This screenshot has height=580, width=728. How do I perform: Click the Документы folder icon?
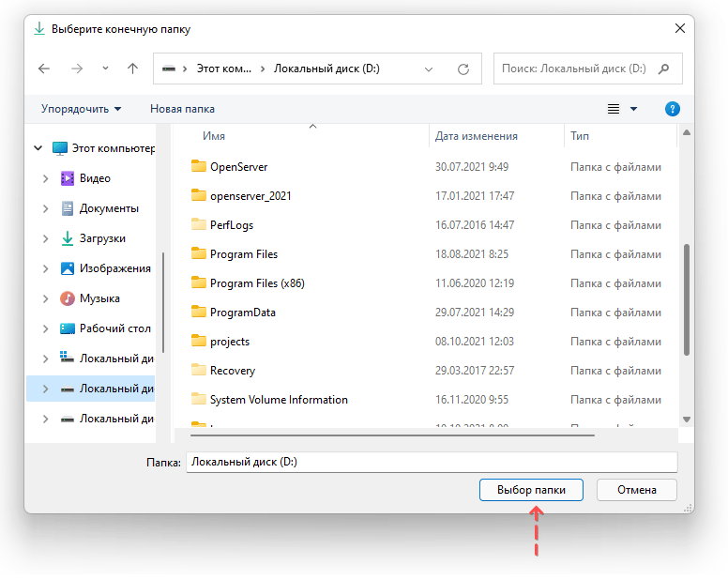68,208
